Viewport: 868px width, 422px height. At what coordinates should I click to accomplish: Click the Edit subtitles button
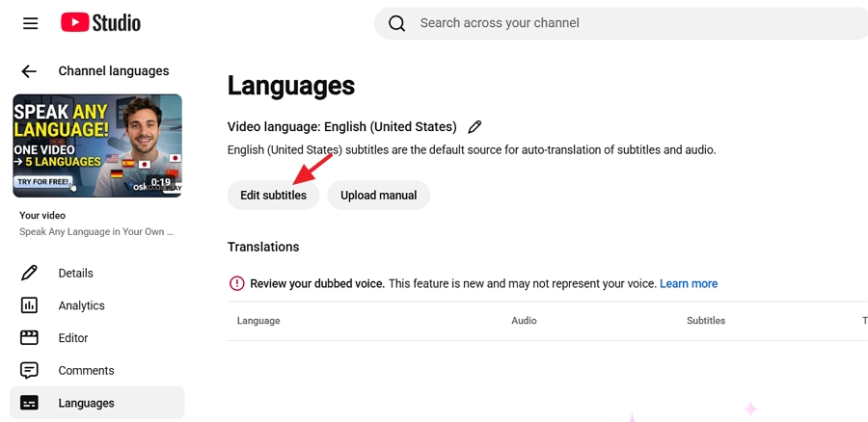click(x=274, y=196)
